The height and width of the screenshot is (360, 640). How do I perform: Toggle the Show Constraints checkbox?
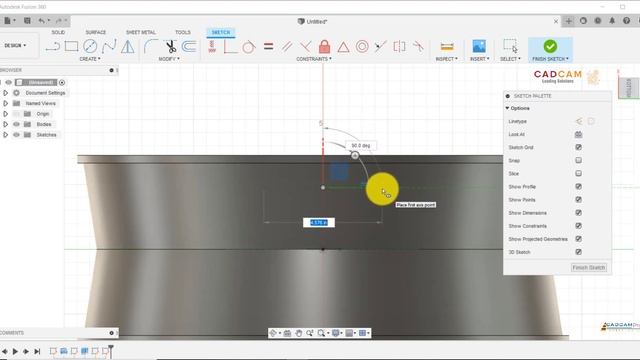click(578, 225)
